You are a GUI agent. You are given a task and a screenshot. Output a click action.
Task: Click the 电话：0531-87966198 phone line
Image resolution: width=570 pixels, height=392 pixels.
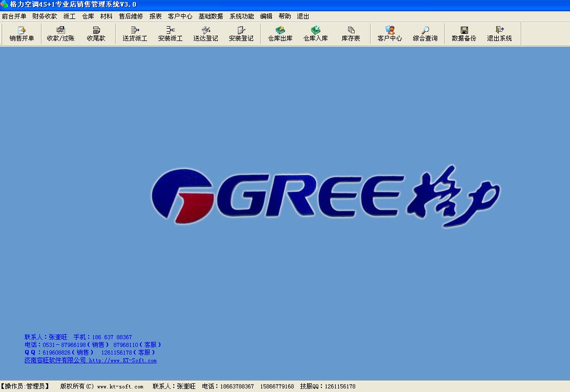pos(93,345)
